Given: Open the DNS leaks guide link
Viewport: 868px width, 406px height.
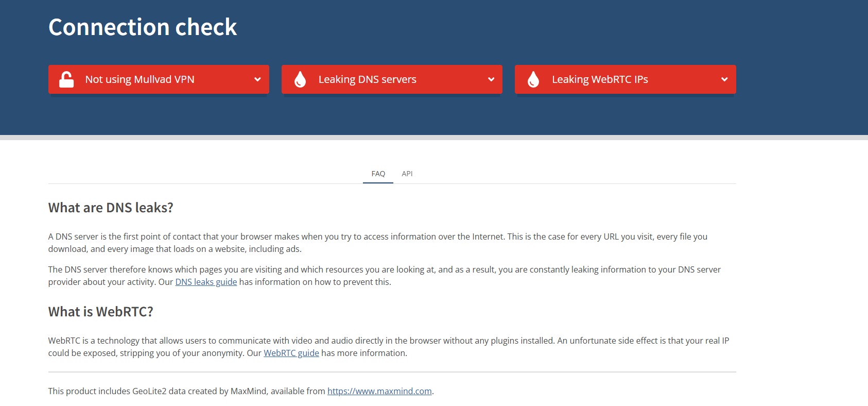Looking at the screenshot, I should point(206,282).
